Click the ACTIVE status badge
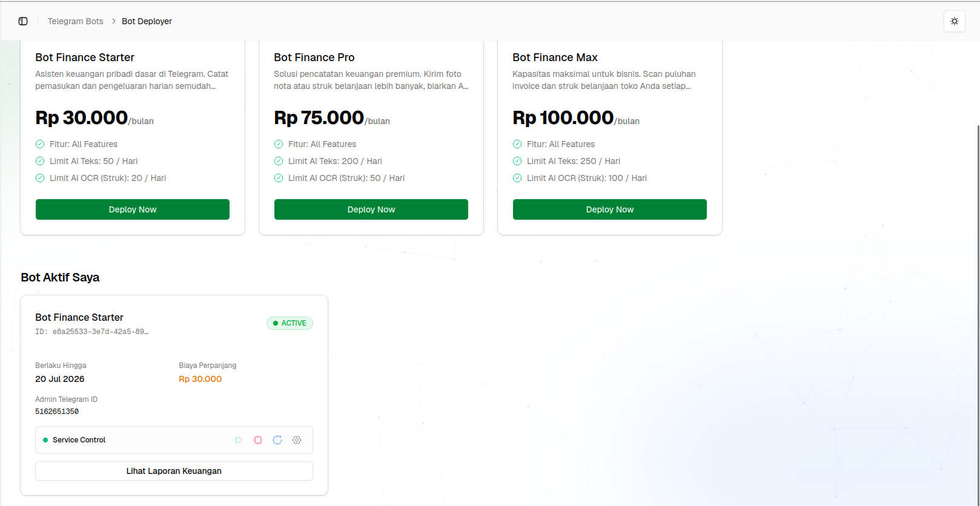 coord(290,323)
